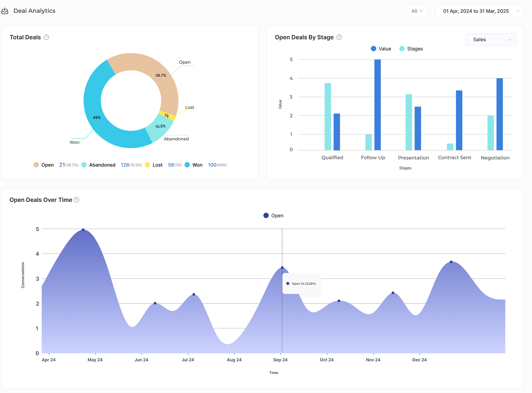The height and width of the screenshot is (393, 532).
Task: Select the Won count of 100
Action: (x=212, y=165)
